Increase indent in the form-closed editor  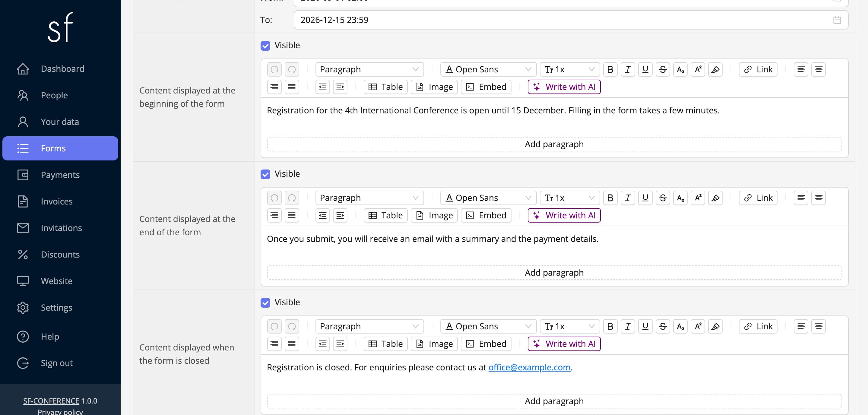[340, 344]
